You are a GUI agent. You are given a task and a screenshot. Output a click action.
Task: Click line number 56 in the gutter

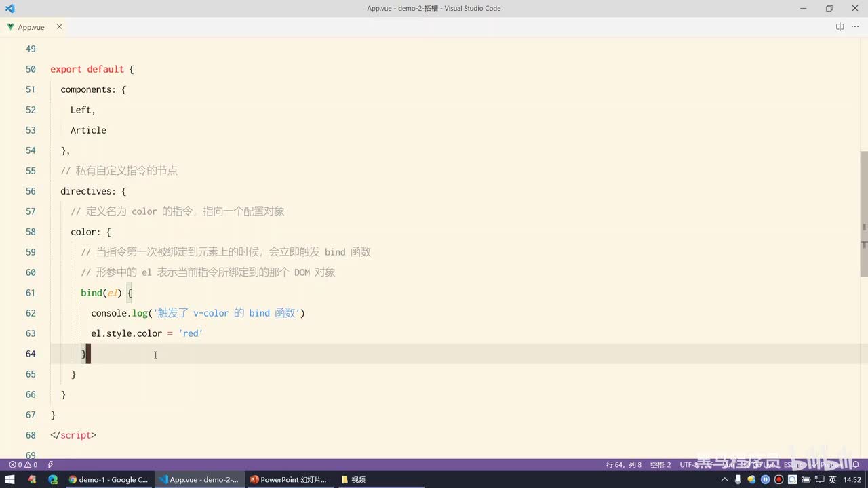coord(31,191)
